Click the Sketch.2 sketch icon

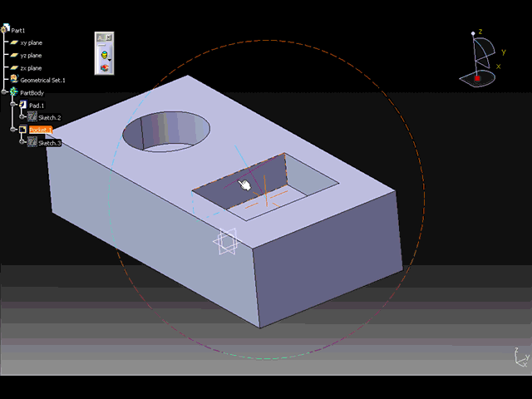click(x=32, y=116)
